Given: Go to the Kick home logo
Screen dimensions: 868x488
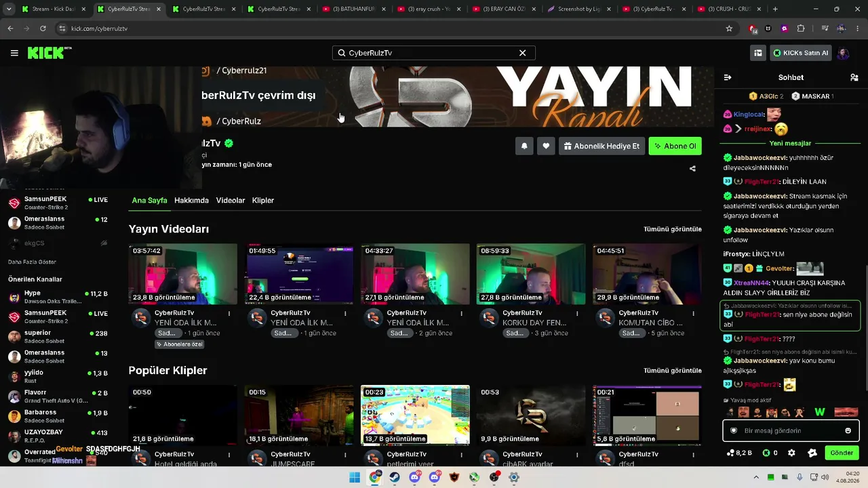Looking at the screenshot, I should pyautogui.click(x=50, y=53).
